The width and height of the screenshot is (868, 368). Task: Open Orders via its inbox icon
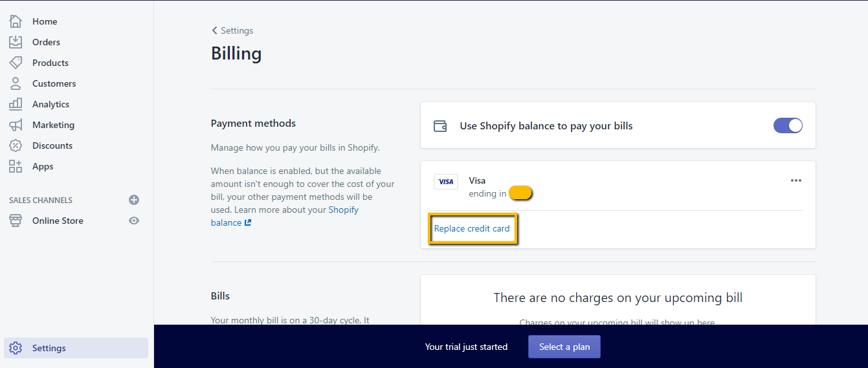point(16,42)
